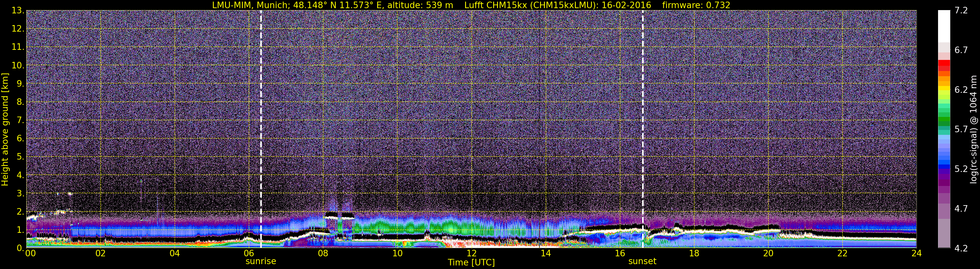Click the '4.' height tick label
The image size is (980, 269).
[20, 175]
